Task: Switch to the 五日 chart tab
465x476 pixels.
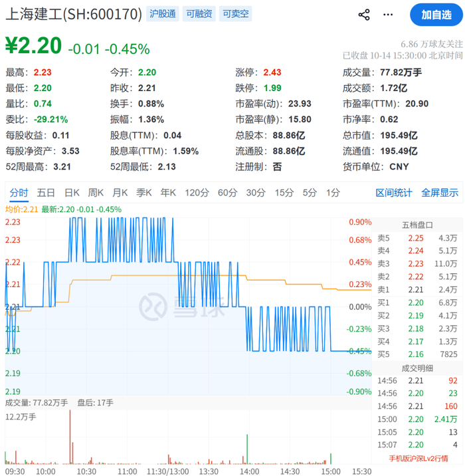Action: (x=46, y=193)
